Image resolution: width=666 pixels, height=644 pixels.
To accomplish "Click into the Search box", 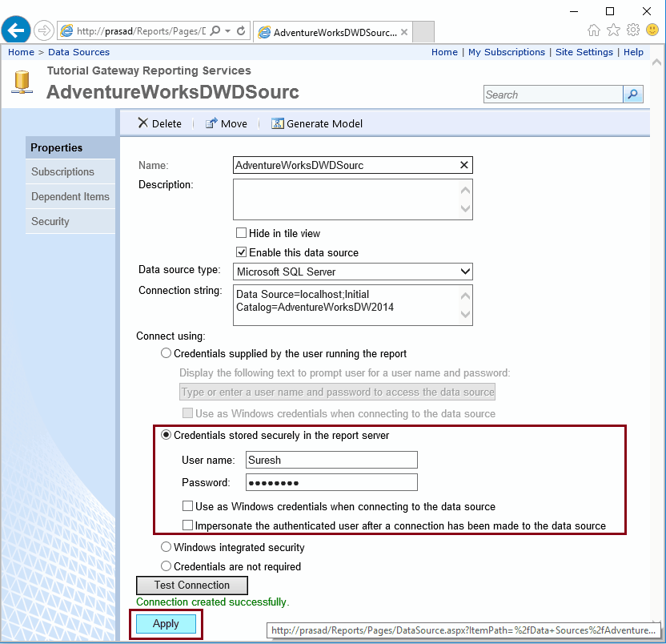I will (x=553, y=95).
